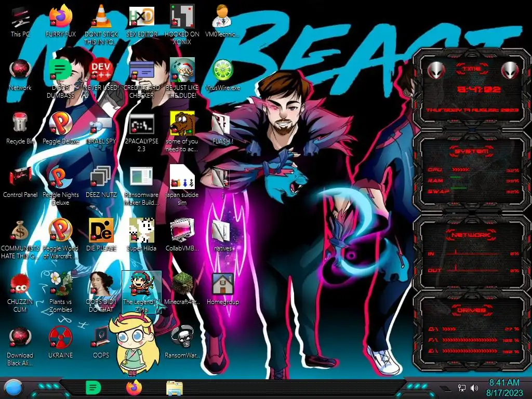
Task: Click the SWAP usage row in SYSTEM widget
Action: click(473, 191)
